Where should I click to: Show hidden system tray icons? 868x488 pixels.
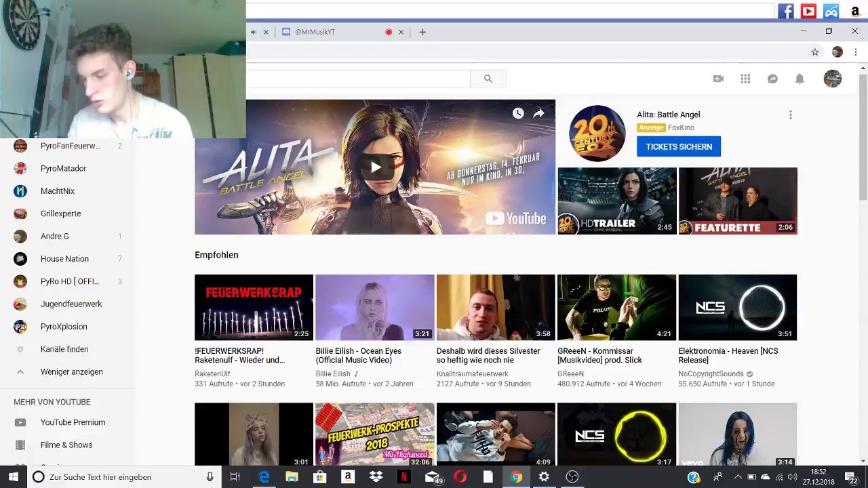pyautogui.click(x=738, y=477)
